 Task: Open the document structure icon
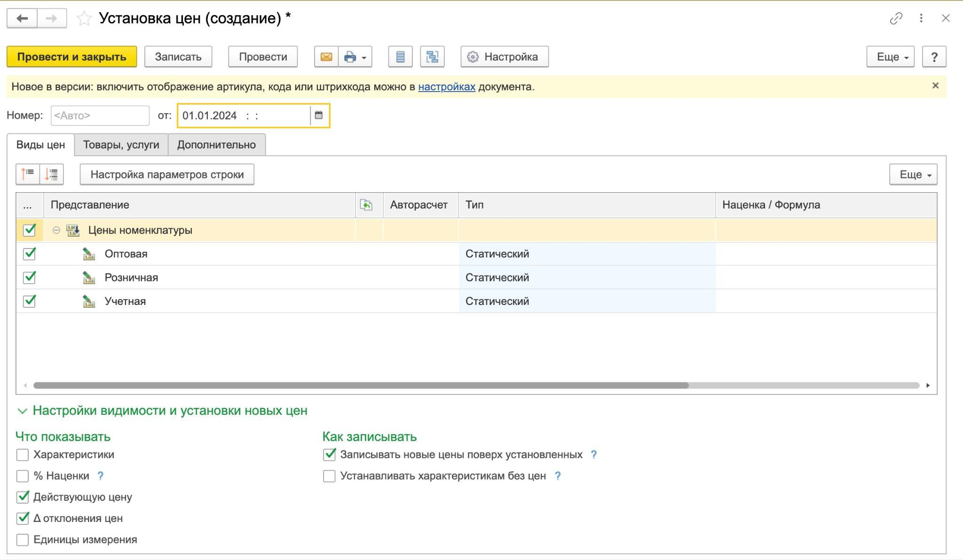point(432,57)
